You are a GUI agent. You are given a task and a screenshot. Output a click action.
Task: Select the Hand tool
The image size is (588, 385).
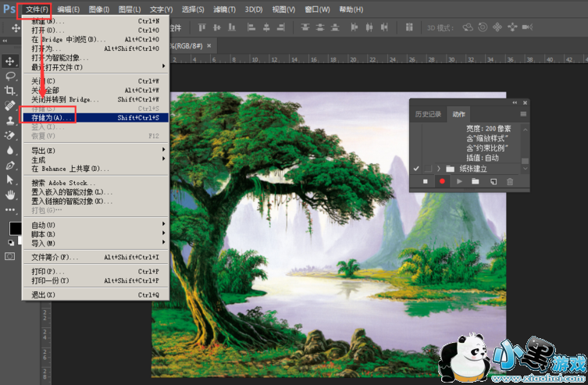pyautogui.click(x=10, y=194)
